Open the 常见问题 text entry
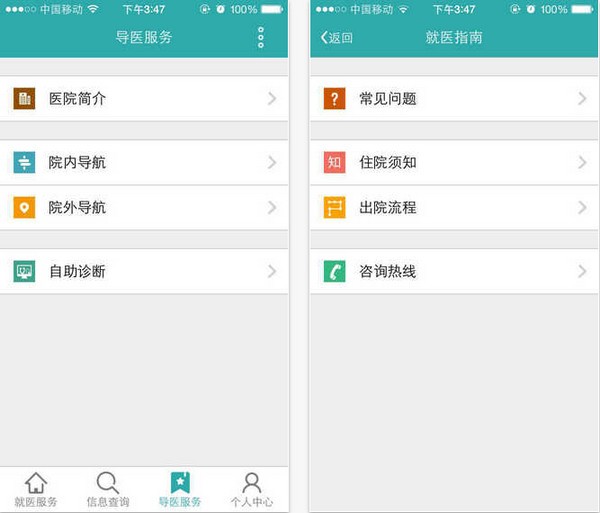Viewport: 600px width, 513px height. pos(388,99)
